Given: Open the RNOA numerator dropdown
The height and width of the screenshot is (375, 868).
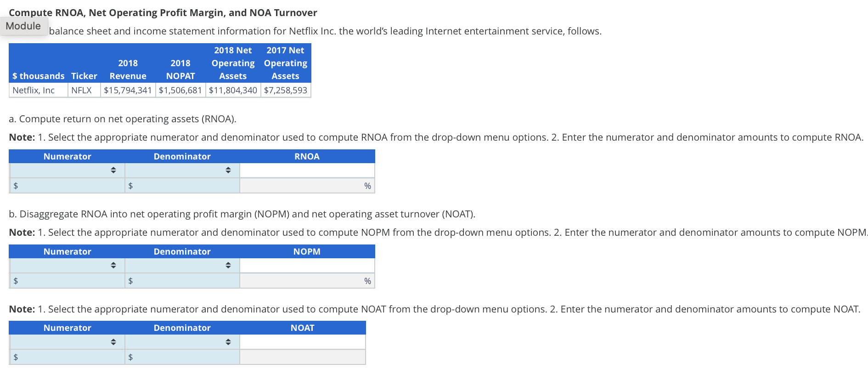Looking at the screenshot, I should [67, 170].
